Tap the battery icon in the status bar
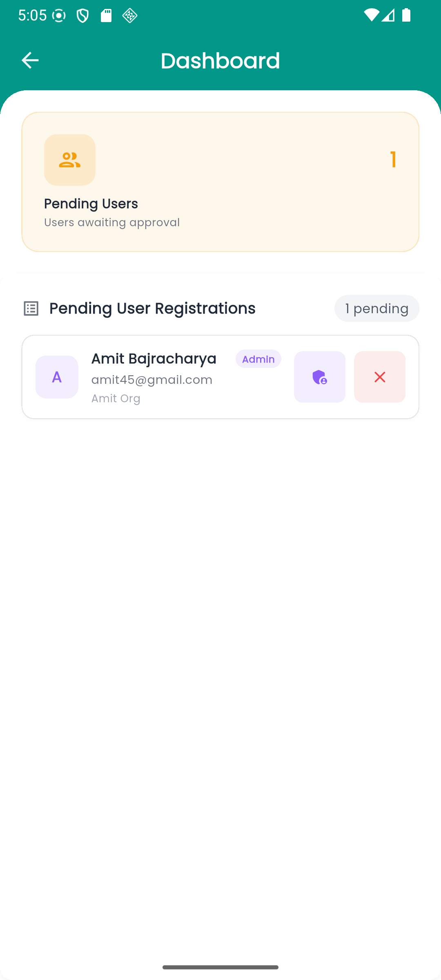The width and height of the screenshot is (441, 980). coord(406,16)
